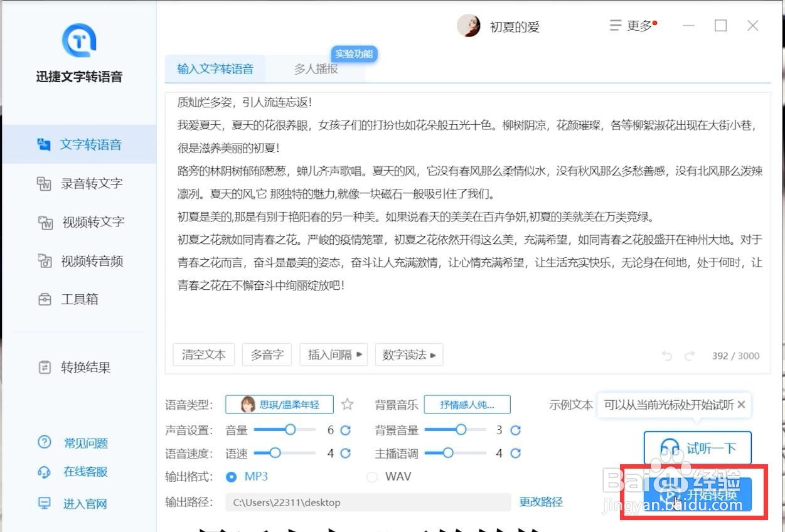785x532 pixels.
Task: Click the 视频转音频 sidebar icon
Action: 45,261
